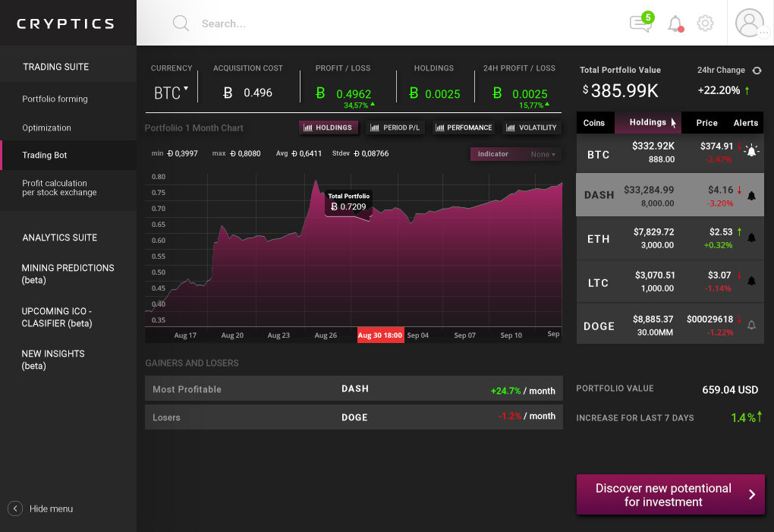774x532 pixels.
Task: Enable the DOGE alert bell
Action: coord(751,326)
